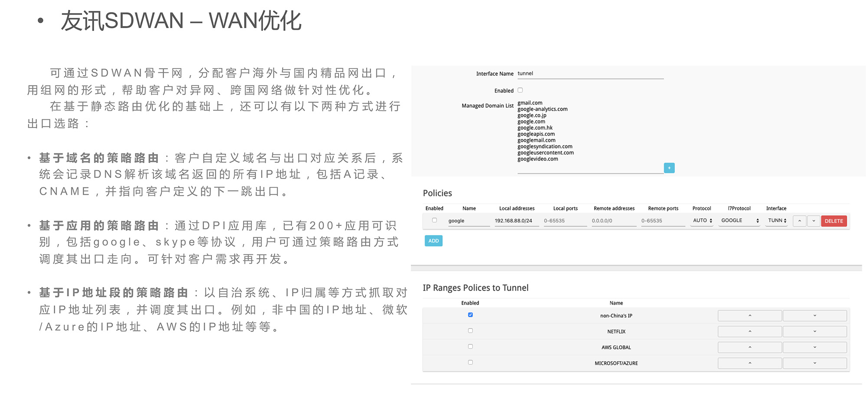Move non-China's IP rule down
Screen dimensions: 868x407
pos(815,315)
